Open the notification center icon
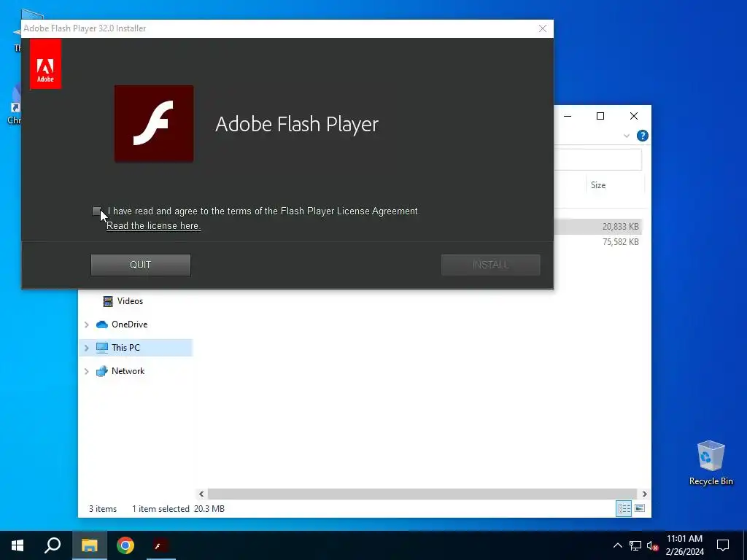The height and width of the screenshot is (560, 747). coord(723,545)
